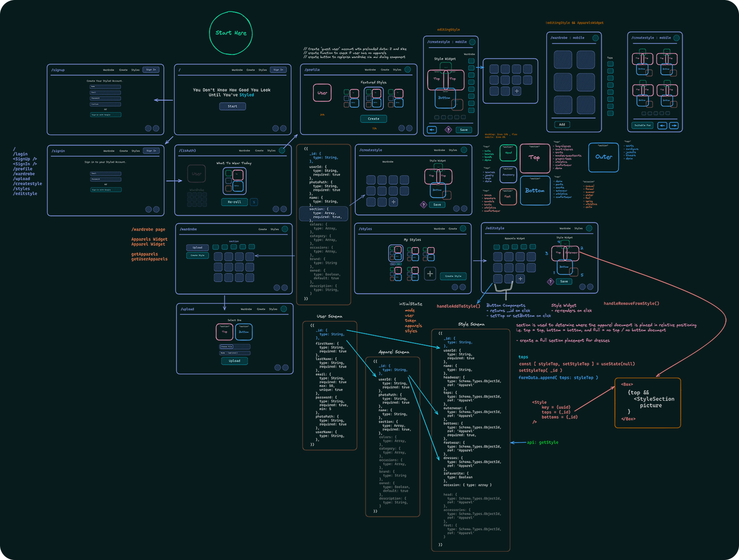Click the green Start Here circle
739x560 pixels.
coord(231,33)
